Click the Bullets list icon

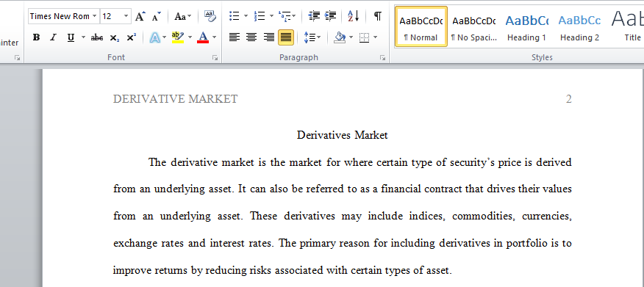coord(234,16)
